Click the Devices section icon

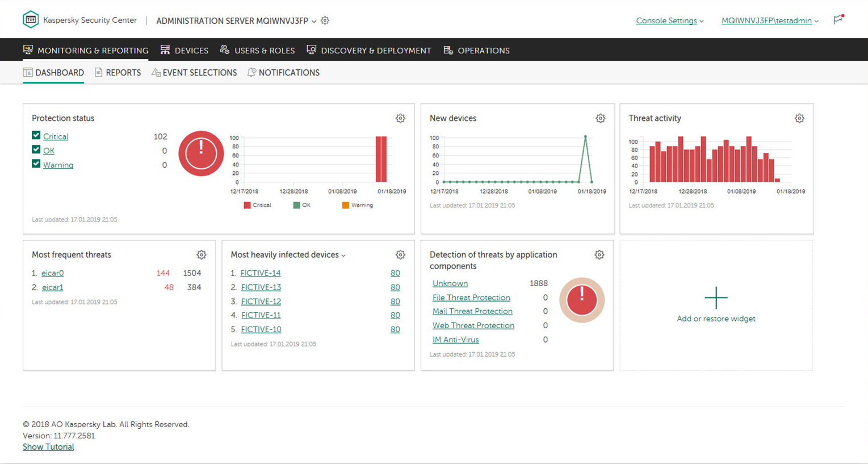(165, 50)
